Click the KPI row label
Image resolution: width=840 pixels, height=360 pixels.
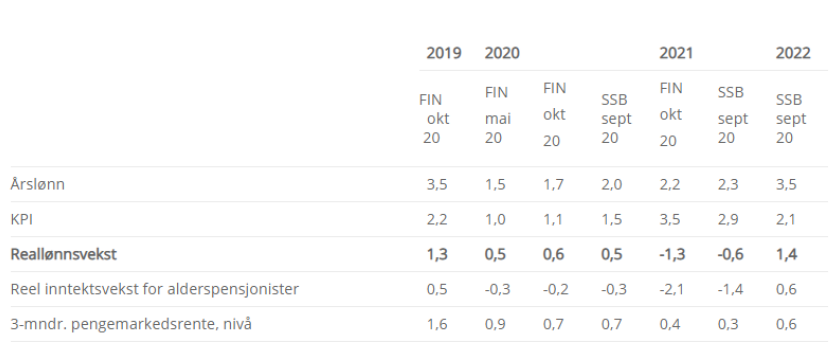point(21,219)
